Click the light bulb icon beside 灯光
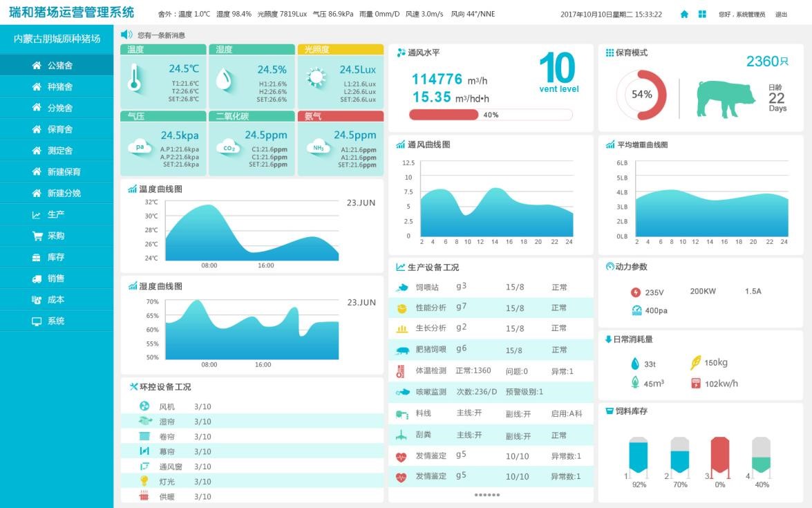Viewport: 812px width, 508px height. coord(144,481)
